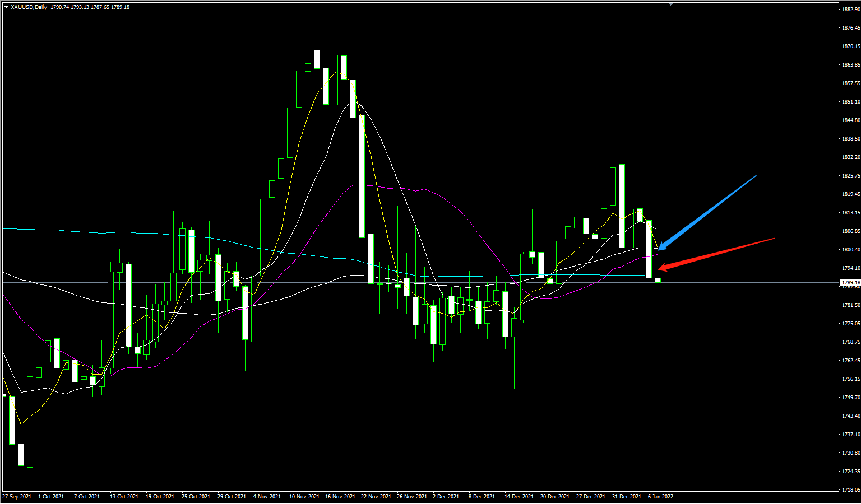The height and width of the screenshot is (504, 861).
Task: Click the 1882.90 price scale label
Action: (x=850, y=10)
